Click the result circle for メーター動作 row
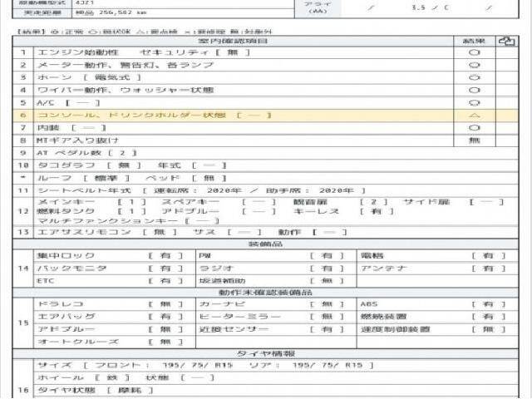 tap(474, 64)
